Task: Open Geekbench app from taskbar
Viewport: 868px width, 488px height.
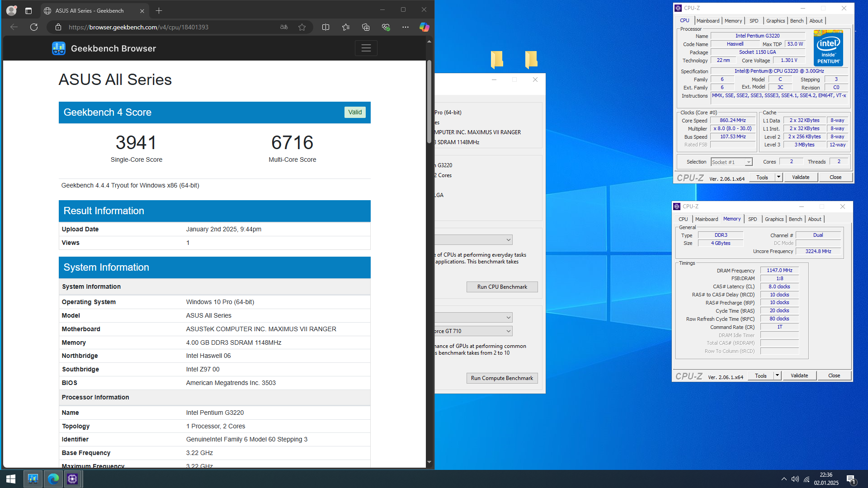Action: 33,479
